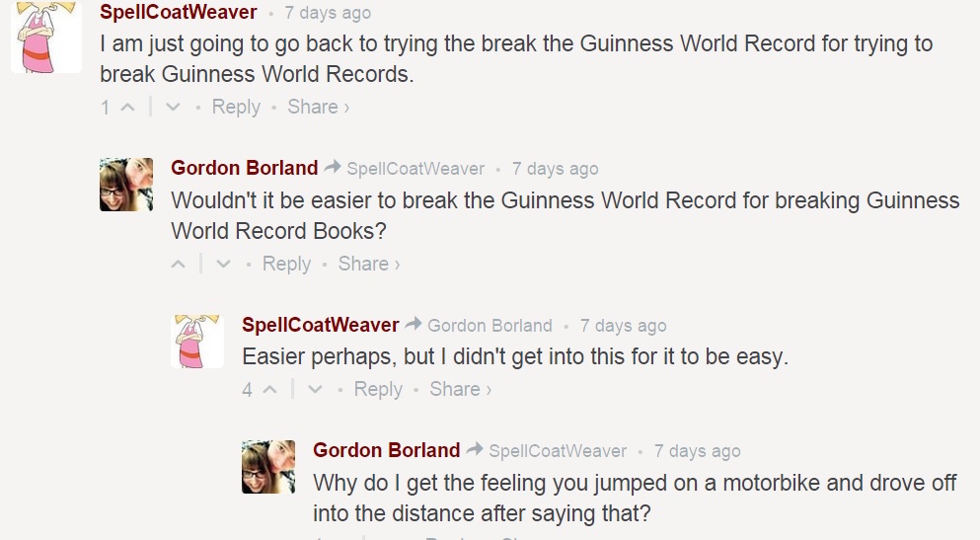Downvote Gordon Borland's 'Wouldn't it be easier' reply

pyautogui.click(x=224, y=265)
